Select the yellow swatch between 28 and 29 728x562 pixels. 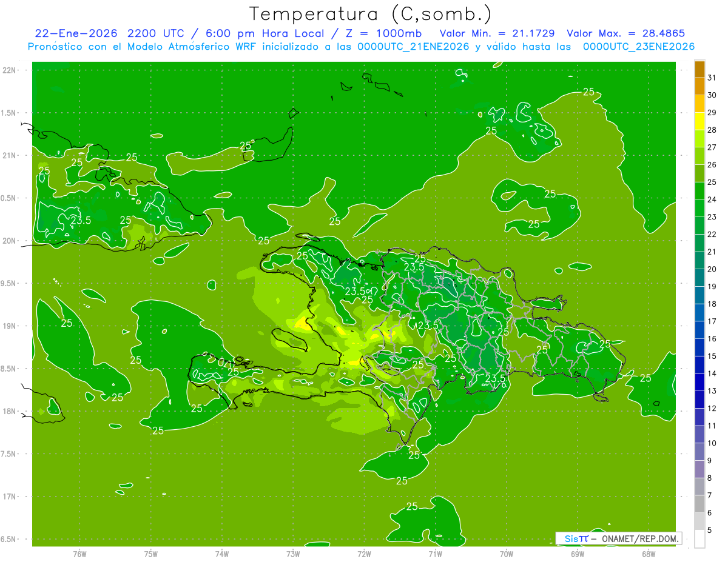[x=699, y=121]
